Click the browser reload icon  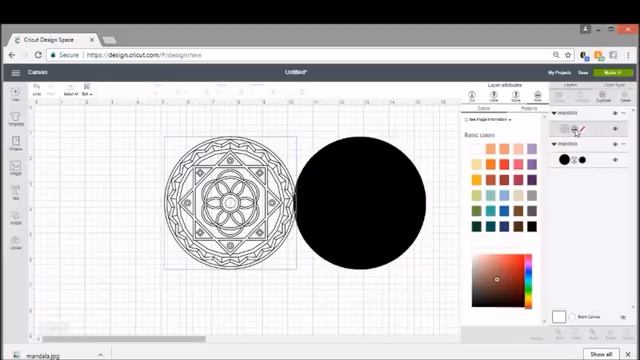(x=38, y=55)
